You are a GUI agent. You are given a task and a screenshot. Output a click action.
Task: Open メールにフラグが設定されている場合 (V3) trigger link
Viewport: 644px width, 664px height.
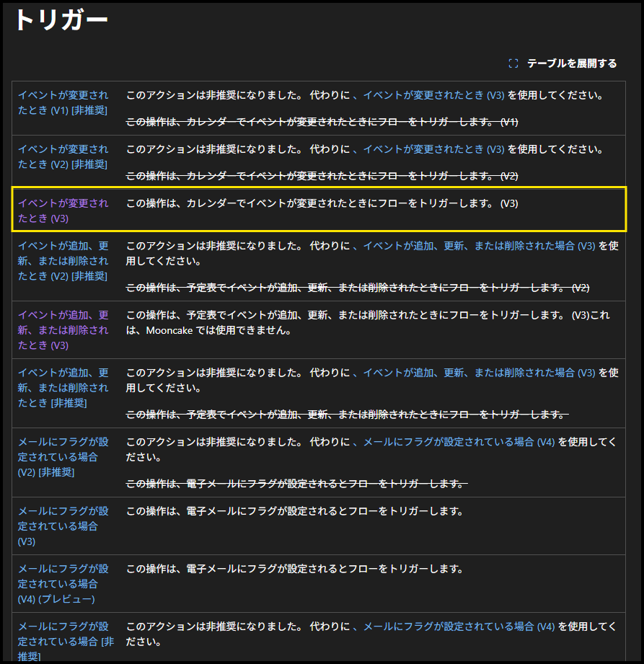point(63,526)
